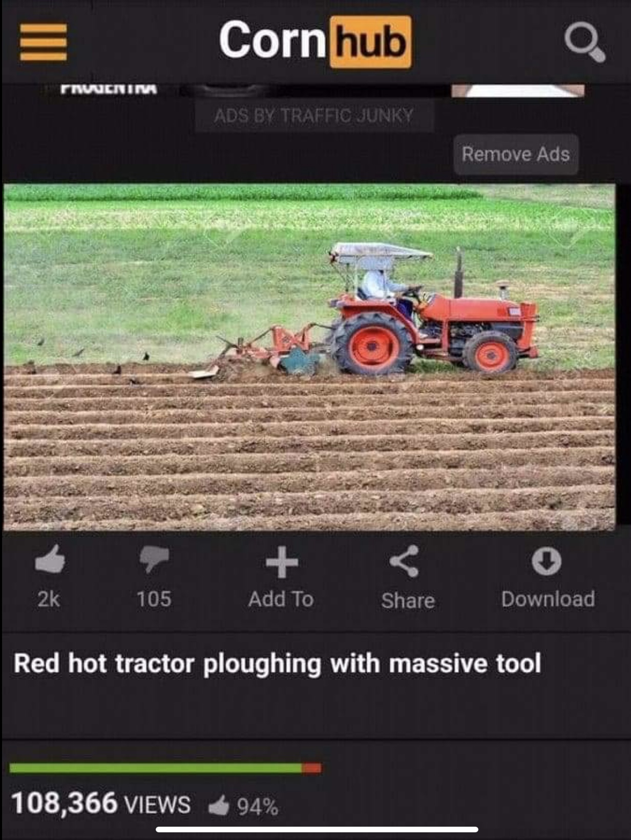Click the circular download arrow icon
Viewport: 631px width, 840px height.
[x=546, y=561]
